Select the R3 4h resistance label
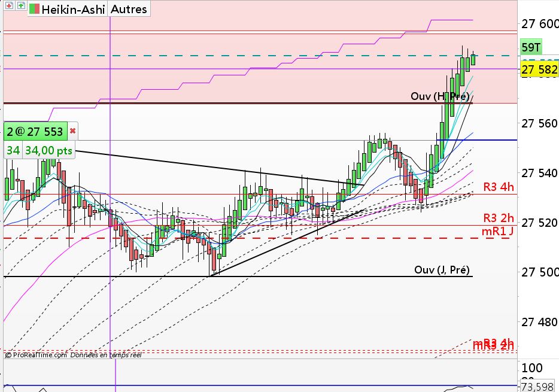 (x=499, y=187)
